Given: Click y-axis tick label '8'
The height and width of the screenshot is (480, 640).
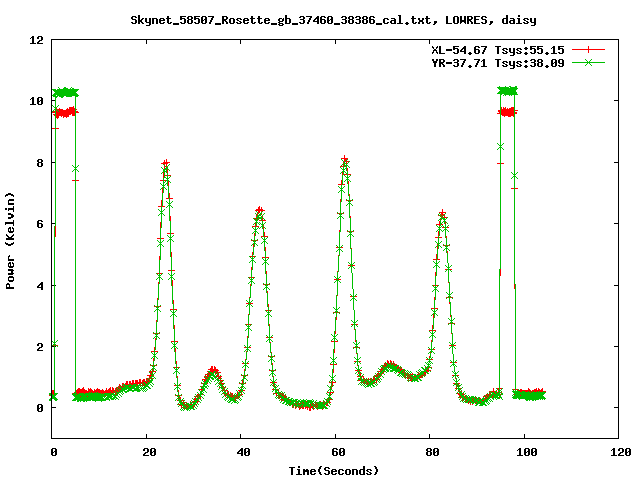Looking at the screenshot, I should [40, 163].
